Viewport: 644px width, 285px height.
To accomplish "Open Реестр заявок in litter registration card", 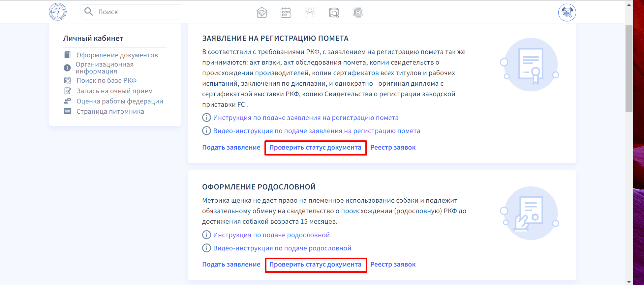I will coord(393,147).
